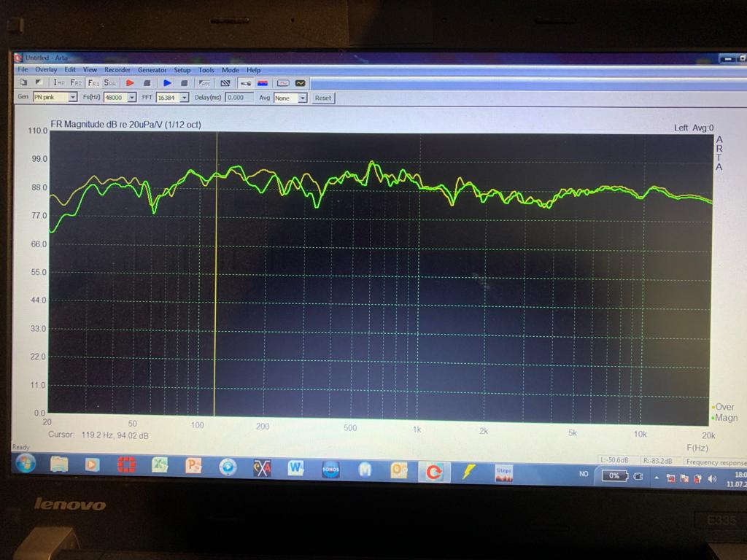Start recording with the red play button
The width and height of the screenshot is (747, 560).
click(130, 83)
